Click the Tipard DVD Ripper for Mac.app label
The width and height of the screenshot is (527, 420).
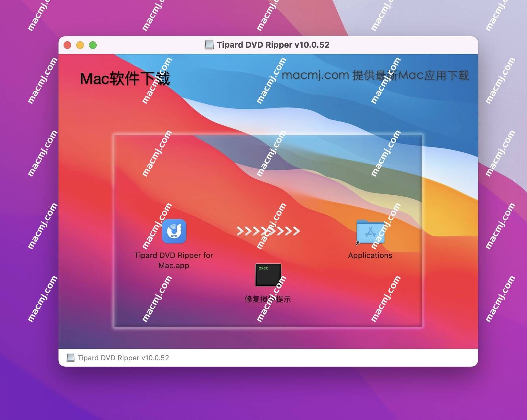click(174, 260)
